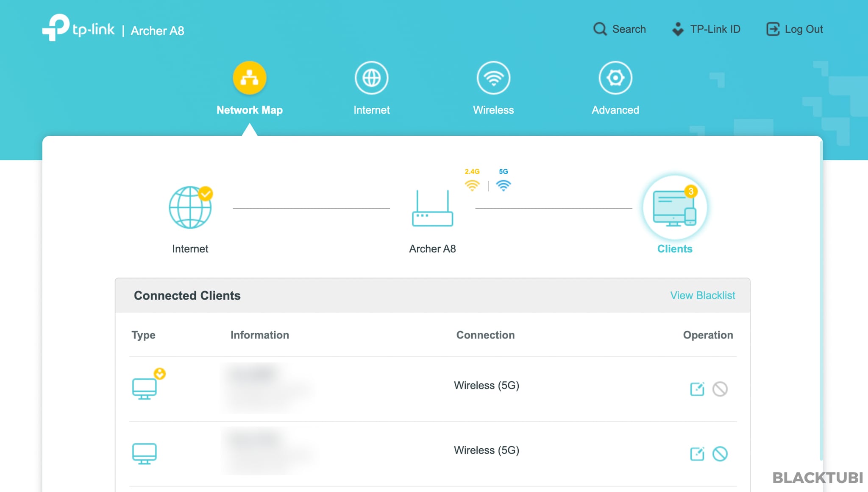This screenshot has height=492, width=868.
Task: Click the Search text link
Action: pos(629,29)
